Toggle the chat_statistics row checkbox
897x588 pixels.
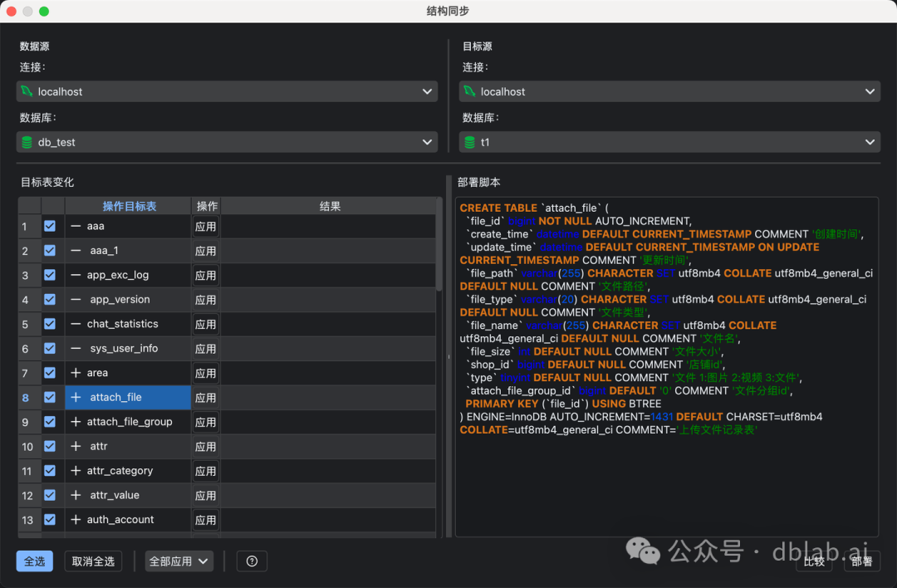(x=50, y=324)
